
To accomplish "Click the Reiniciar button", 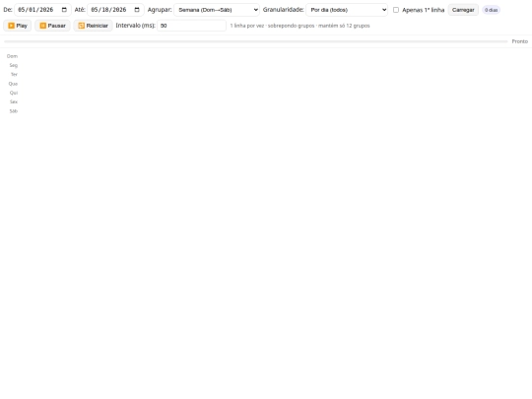I will click(93, 26).
